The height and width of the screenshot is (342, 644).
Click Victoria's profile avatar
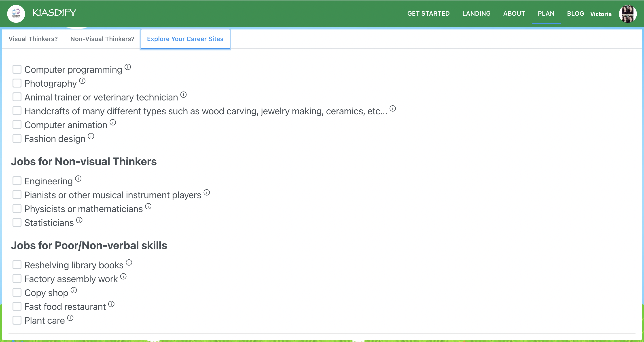click(x=627, y=14)
